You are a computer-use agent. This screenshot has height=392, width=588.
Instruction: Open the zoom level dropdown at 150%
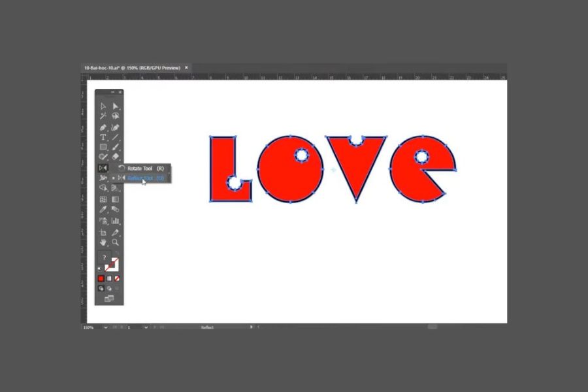(x=105, y=327)
